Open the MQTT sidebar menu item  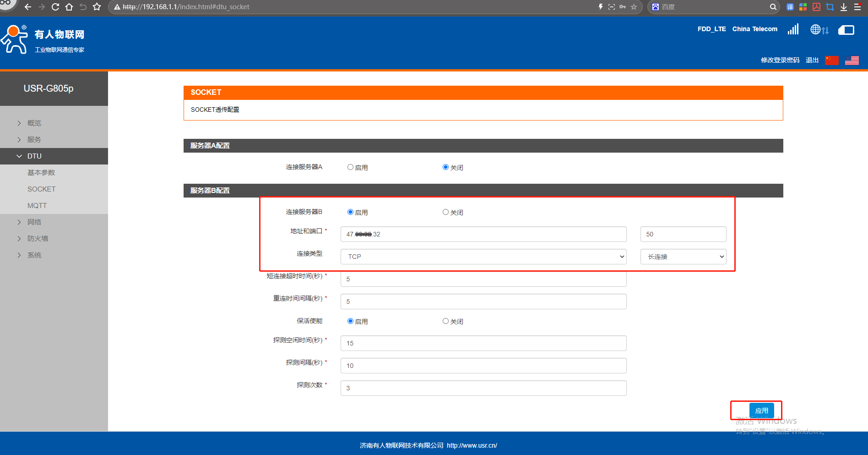[x=37, y=206]
